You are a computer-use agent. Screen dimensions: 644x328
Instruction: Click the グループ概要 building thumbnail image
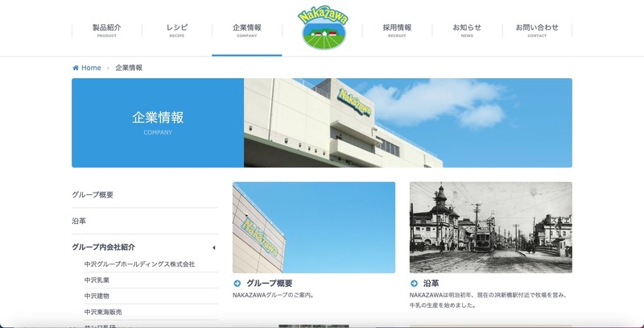pos(313,227)
